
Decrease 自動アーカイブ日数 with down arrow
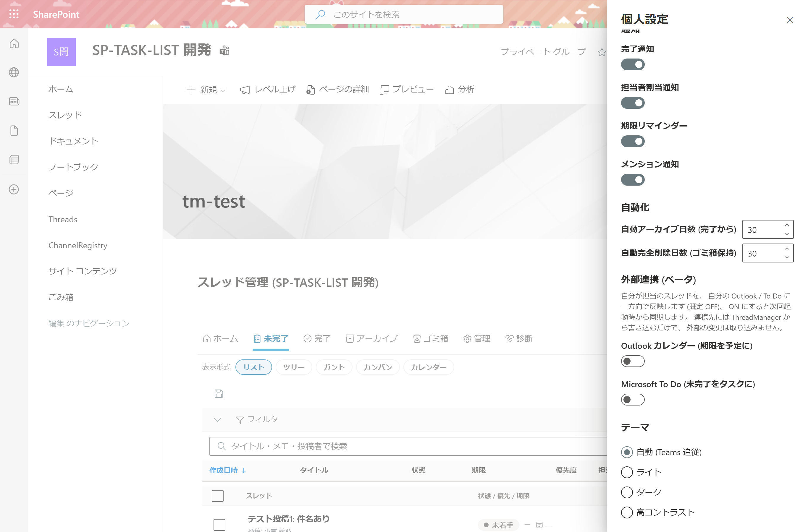tap(787, 234)
